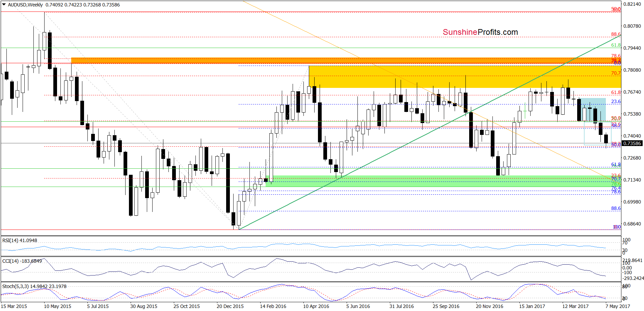Click the 0.71340 price axis label
Image resolution: width=644 pixels, height=311 pixels.
632,180
